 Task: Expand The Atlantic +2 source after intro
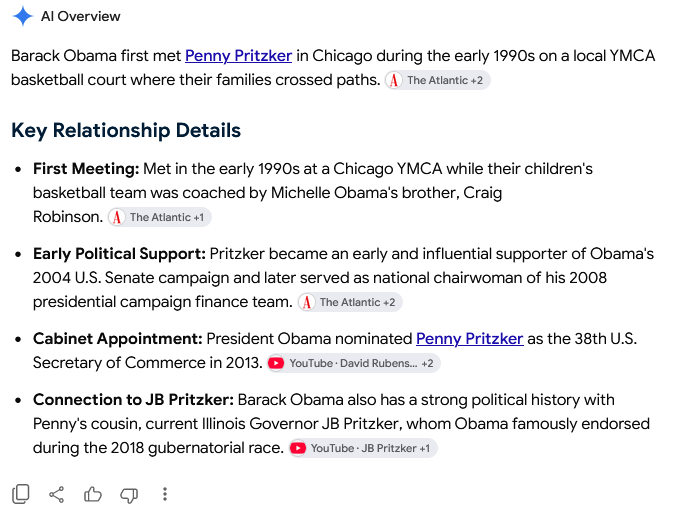[438, 80]
